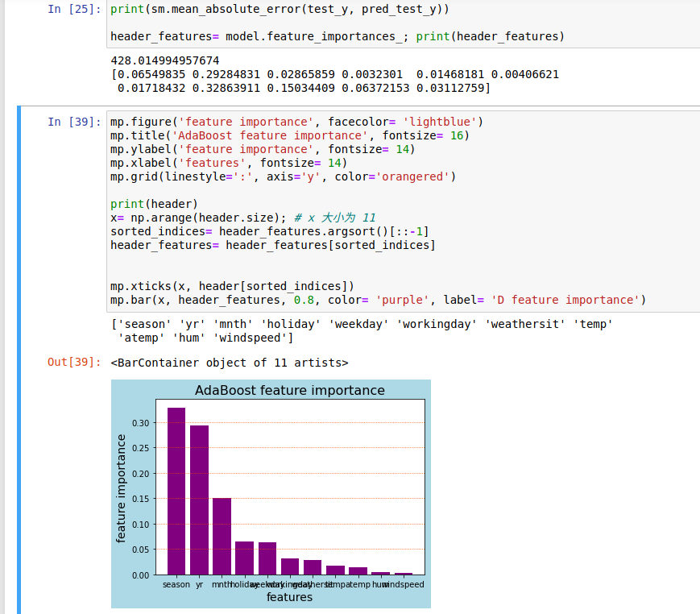Screen dimensions: 700x614
Task: Click the mp.xticks code line
Action: 232,286
